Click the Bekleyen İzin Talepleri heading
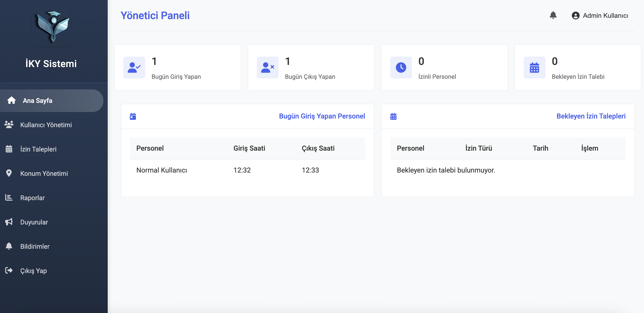This screenshot has width=644, height=313. (591, 116)
